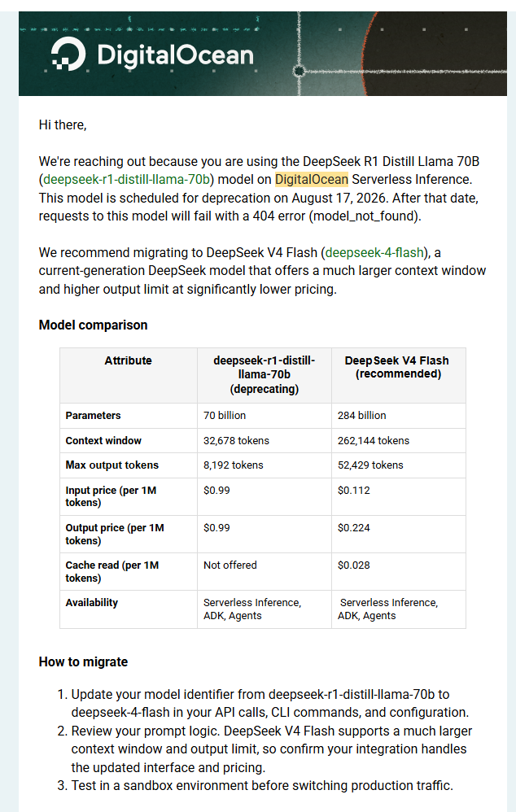Click the 8,192 tokens cell
The height and width of the screenshot is (812, 516).
[265, 465]
